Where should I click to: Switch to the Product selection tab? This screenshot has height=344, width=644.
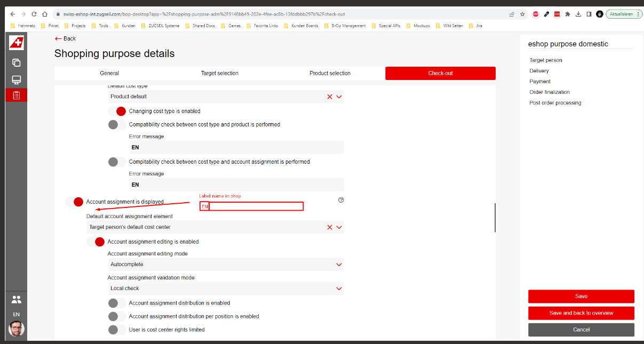click(330, 73)
